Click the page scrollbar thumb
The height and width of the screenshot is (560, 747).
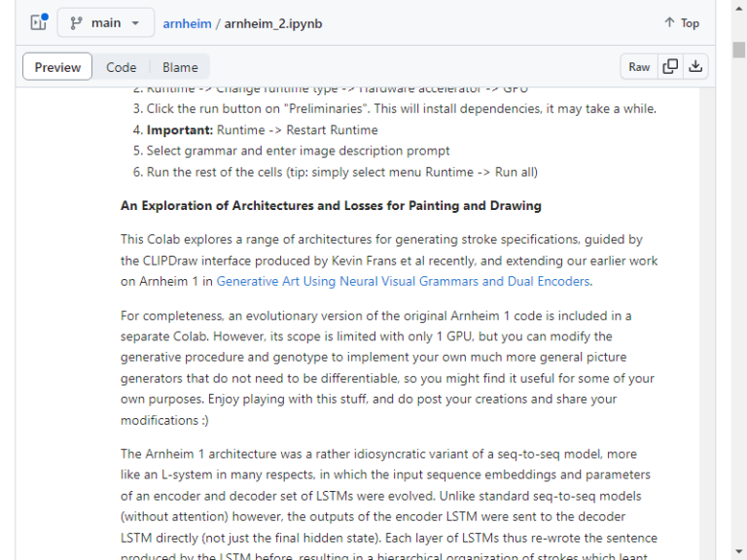739,50
